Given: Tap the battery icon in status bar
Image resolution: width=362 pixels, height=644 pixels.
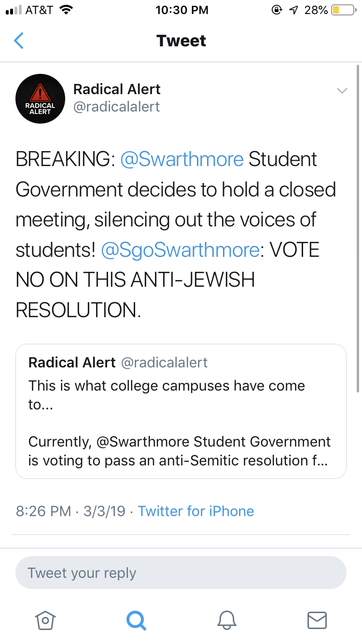Looking at the screenshot, I should (343, 10).
